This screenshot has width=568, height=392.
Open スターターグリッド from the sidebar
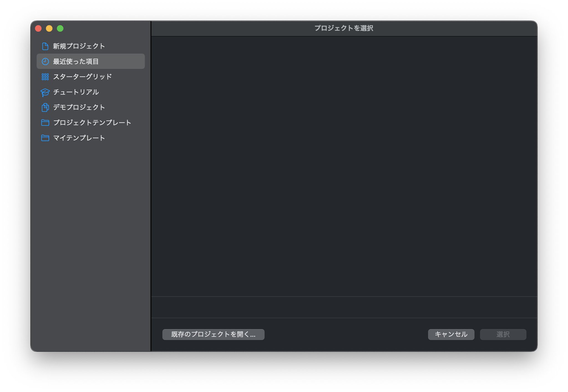point(82,77)
